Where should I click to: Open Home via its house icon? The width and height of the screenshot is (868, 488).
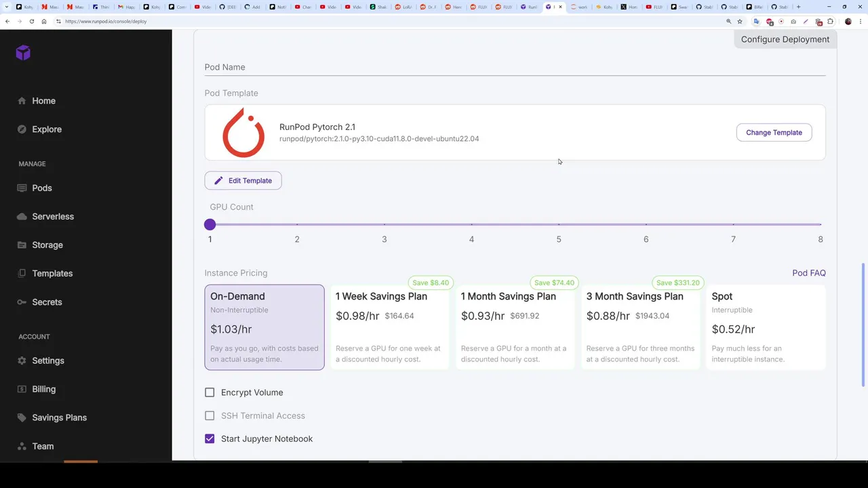22,101
